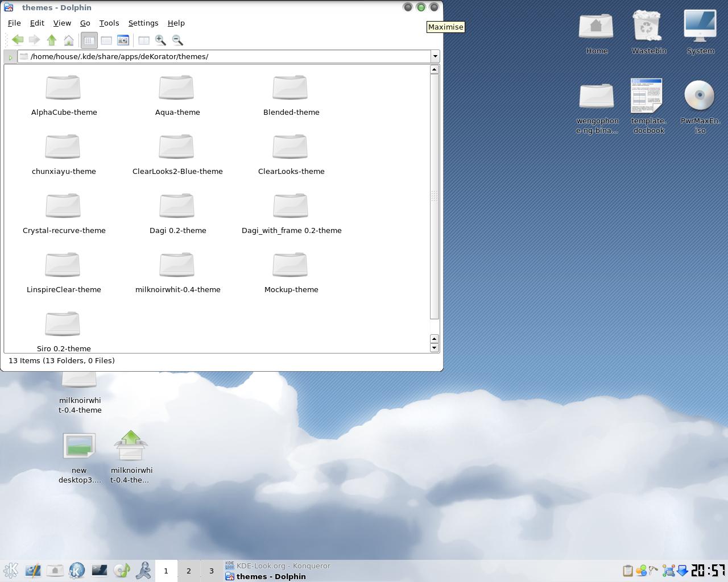Viewport: 728px width, 582px height.
Task: Switch to virtual desktop 2
Action: pyautogui.click(x=189, y=571)
